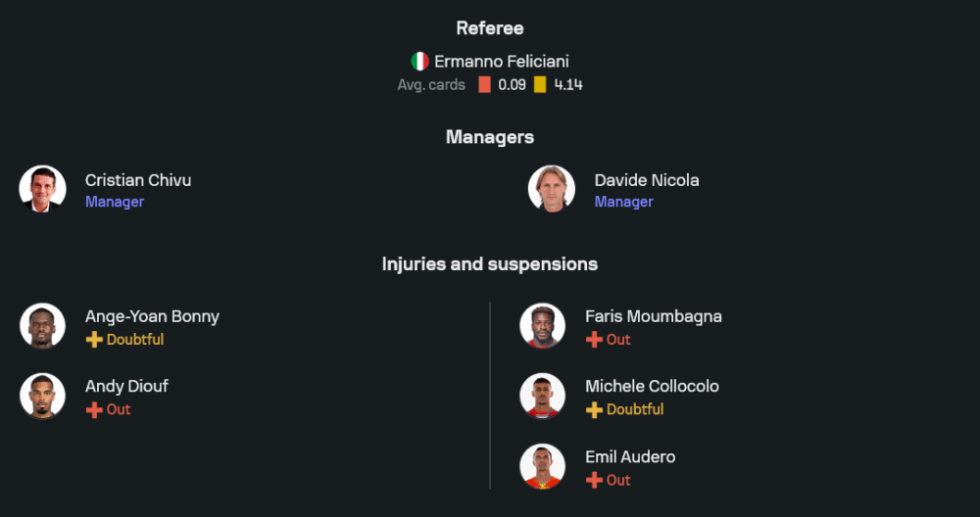Click the Italian flag icon beside the referee
This screenshot has height=517, width=980.
coord(419,62)
